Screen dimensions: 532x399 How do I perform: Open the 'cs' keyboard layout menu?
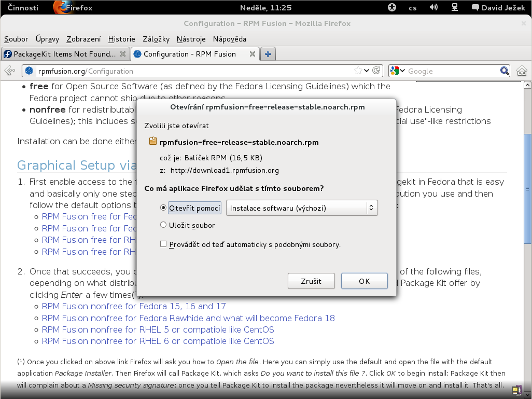coord(413,8)
